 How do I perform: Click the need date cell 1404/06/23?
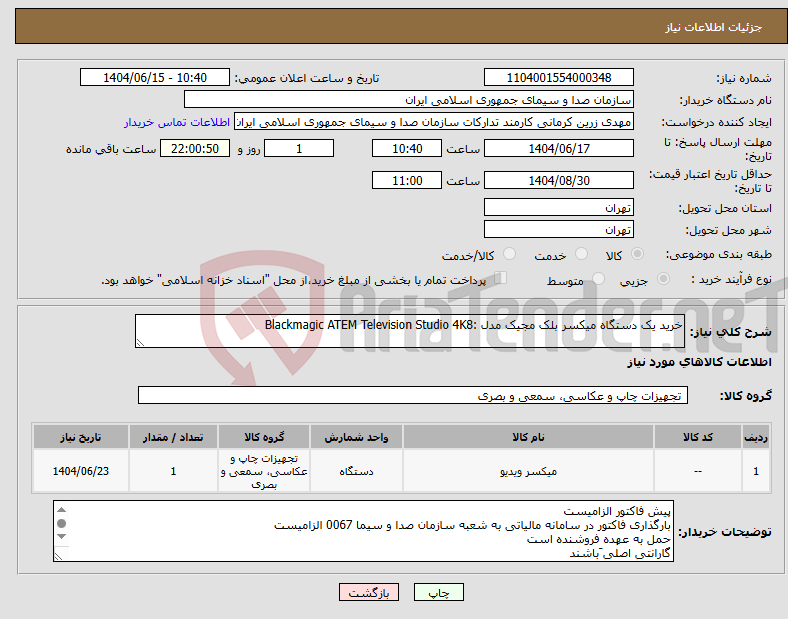(x=81, y=471)
